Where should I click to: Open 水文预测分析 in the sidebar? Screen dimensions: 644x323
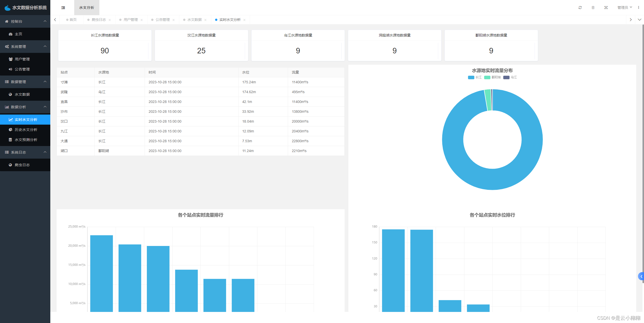pyautogui.click(x=26, y=140)
